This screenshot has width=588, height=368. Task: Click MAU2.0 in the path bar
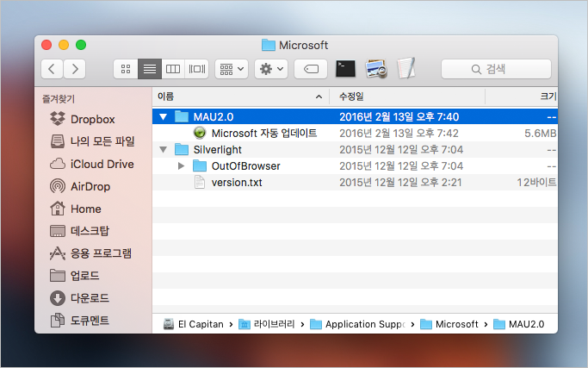click(518, 324)
